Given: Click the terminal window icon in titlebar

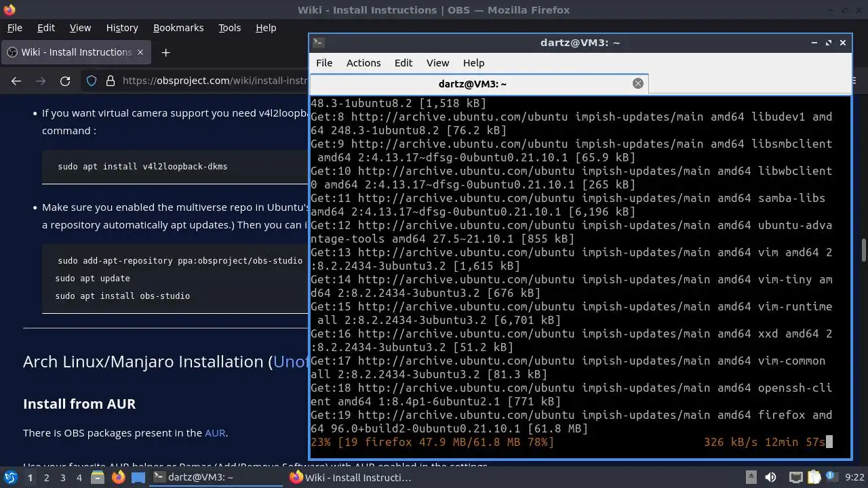Looking at the screenshot, I should click(318, 42).
